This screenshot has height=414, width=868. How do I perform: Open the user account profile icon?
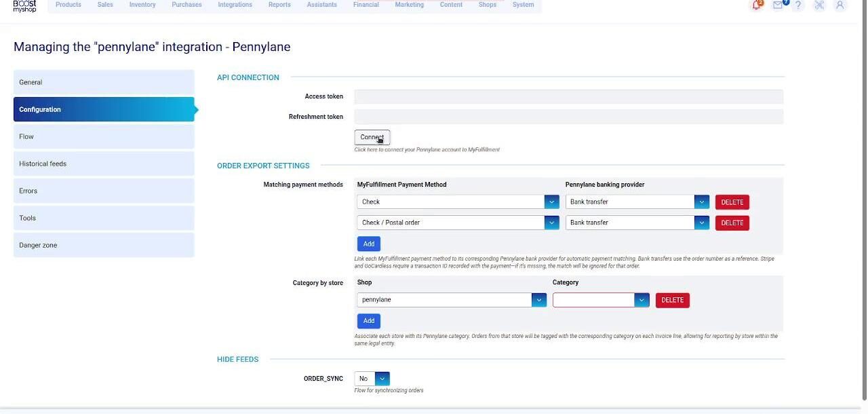click(840, 5)
